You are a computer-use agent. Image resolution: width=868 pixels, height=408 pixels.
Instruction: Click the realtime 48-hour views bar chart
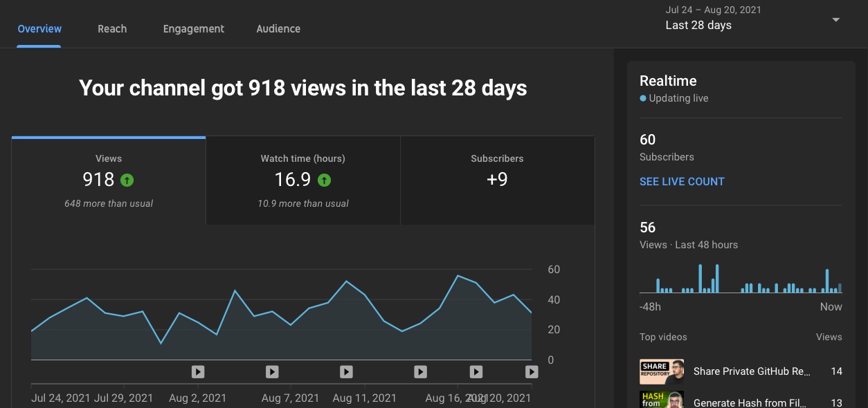pos(741,278)
